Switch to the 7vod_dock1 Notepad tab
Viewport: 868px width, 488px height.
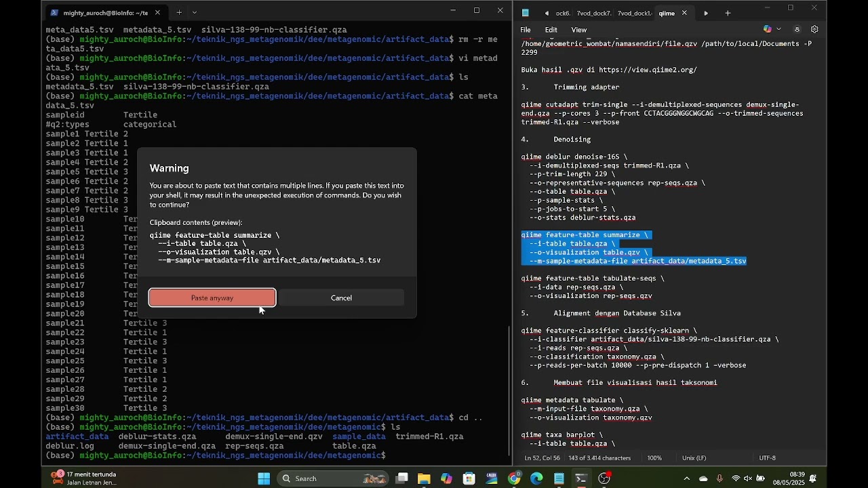point(634,13)
